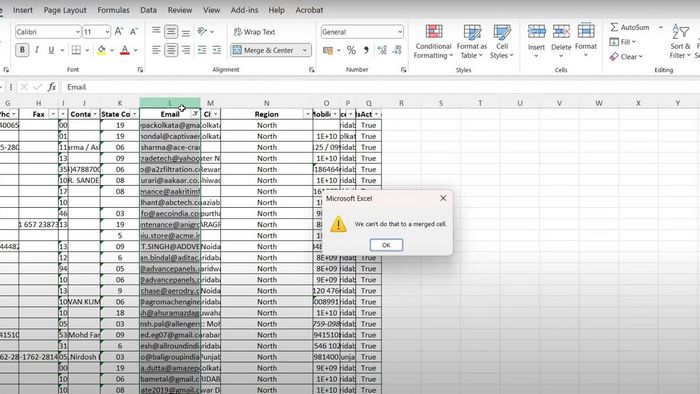The width and height of the screenshot is (700, 394).
Task: Click the Borders icon
Action: click(x=76, y=50)
